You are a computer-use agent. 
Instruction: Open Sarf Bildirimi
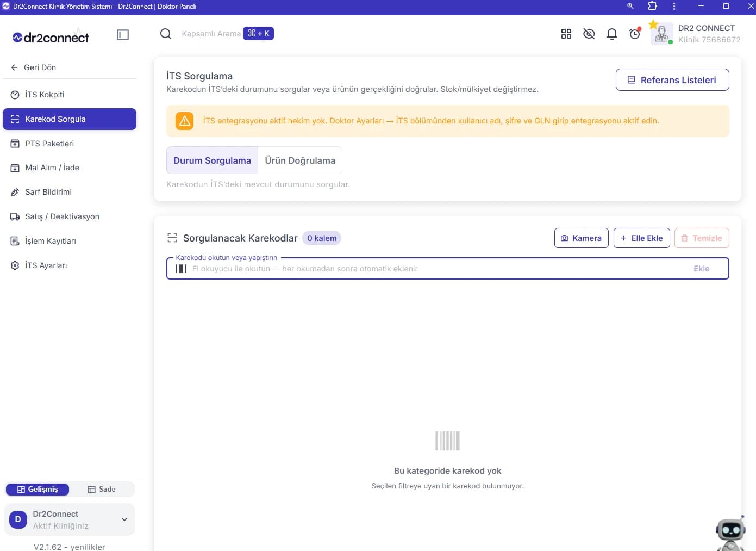(x=70, y=192)
